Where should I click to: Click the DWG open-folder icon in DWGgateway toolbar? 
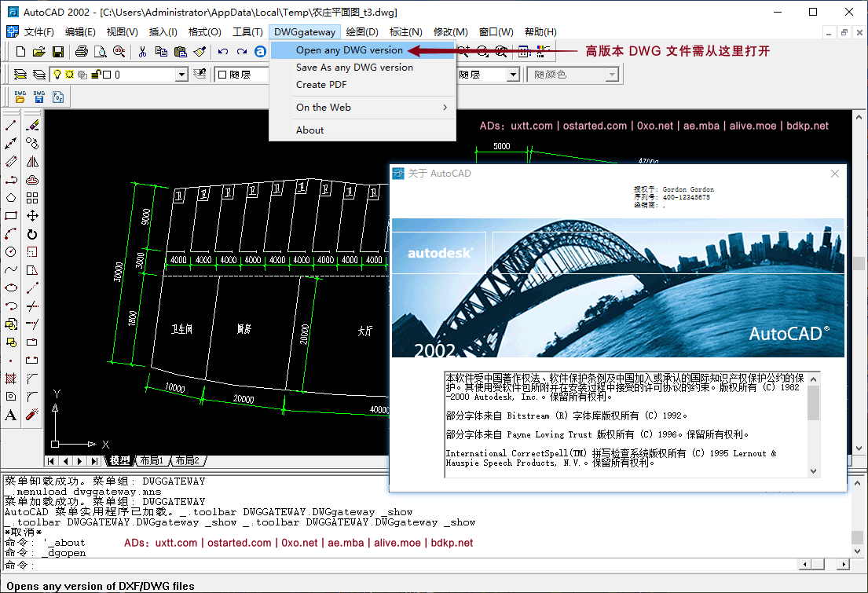pyautogui.click(x=20, y=97)
